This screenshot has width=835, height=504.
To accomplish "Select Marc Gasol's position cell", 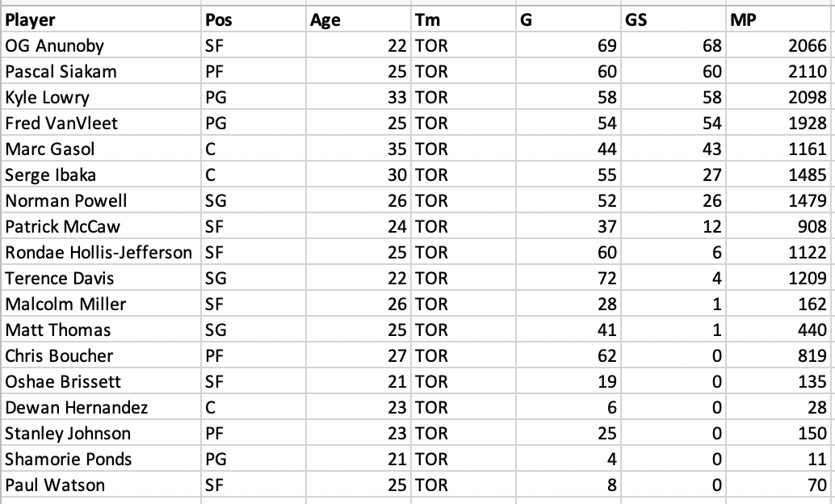I will pos(254,149).
